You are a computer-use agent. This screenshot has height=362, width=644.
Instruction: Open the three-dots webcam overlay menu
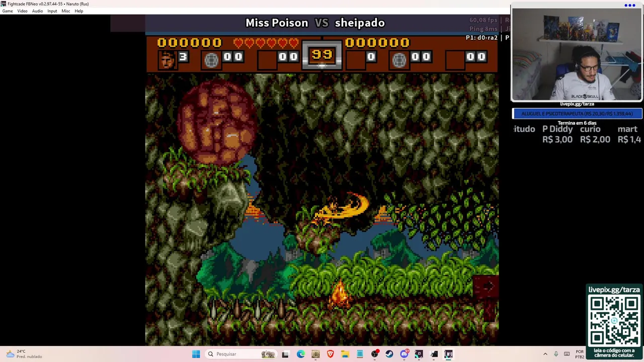[629, 6]
